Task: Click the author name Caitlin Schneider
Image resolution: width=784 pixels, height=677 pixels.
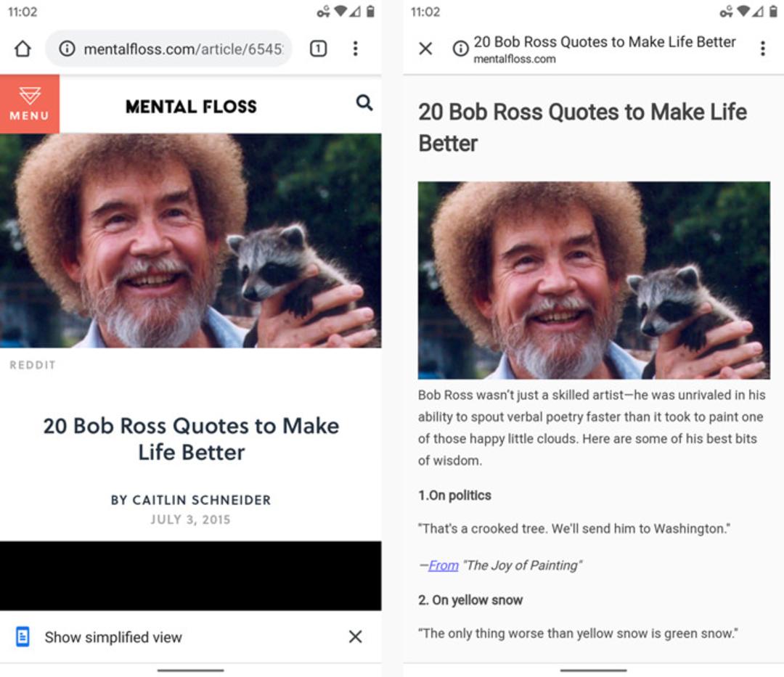Action: 202,500
